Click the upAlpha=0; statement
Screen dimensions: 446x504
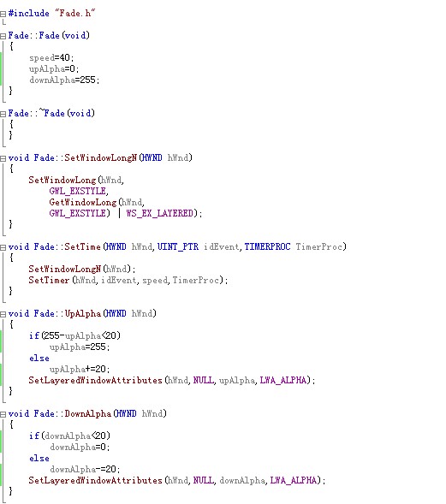click(x=54, y=68)
